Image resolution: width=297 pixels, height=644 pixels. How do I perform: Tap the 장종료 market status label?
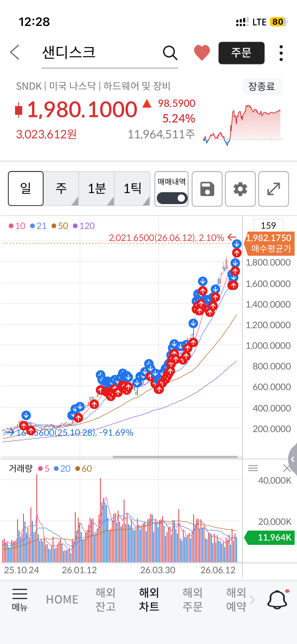pyautogui.click(x=263, y=86)
